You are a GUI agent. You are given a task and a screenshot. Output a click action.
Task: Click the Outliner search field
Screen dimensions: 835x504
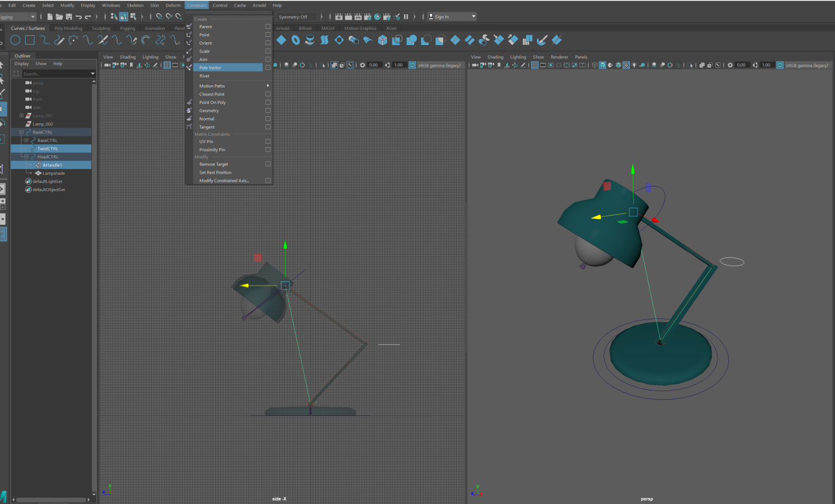click(x=54, y=74)
